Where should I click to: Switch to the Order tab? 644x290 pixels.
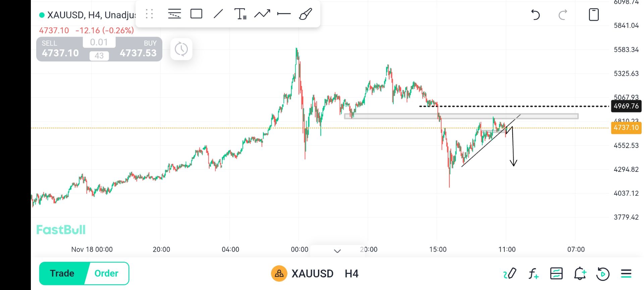click(x=106, y=273)
